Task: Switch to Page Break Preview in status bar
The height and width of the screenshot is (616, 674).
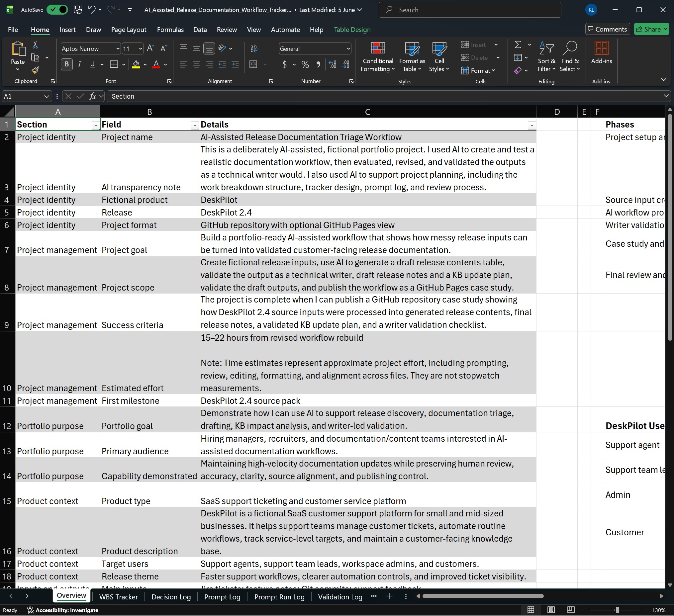Action: [x=571, y=610]
